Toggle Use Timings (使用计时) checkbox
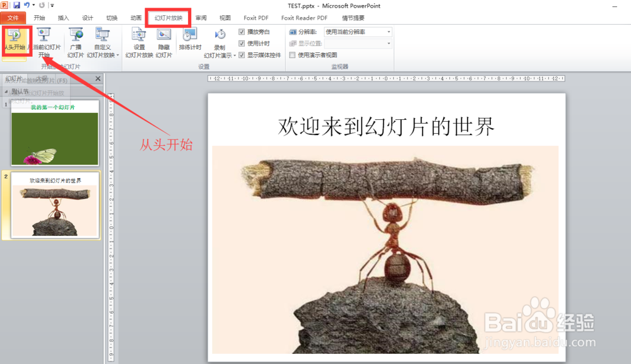The height and width of the screenshot is (364, 631). pyautogui.click(x=242, y=43)
